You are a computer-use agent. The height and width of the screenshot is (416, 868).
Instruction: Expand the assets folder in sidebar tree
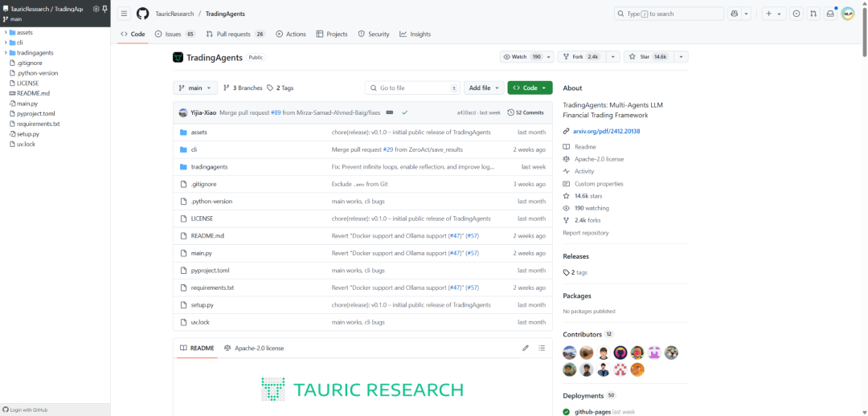click(6, 32)
